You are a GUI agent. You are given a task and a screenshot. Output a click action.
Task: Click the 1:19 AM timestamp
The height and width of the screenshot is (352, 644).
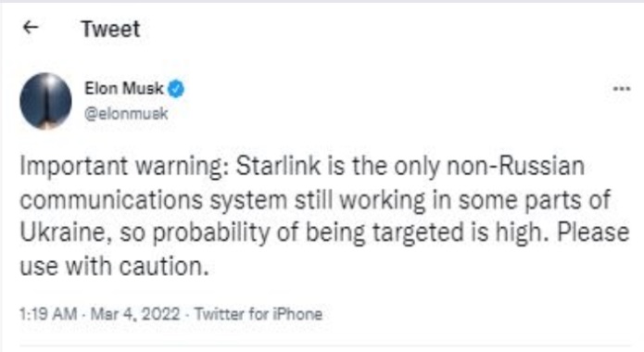pyautogui.click(x=48, y=314)
